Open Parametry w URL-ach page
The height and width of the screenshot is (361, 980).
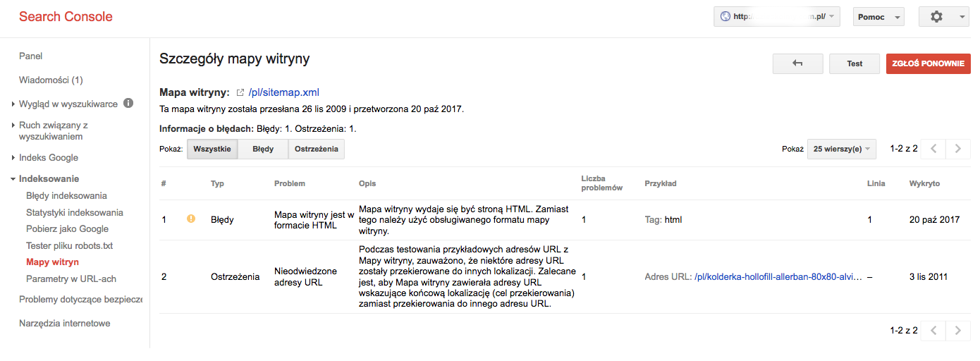click(71, 279)
